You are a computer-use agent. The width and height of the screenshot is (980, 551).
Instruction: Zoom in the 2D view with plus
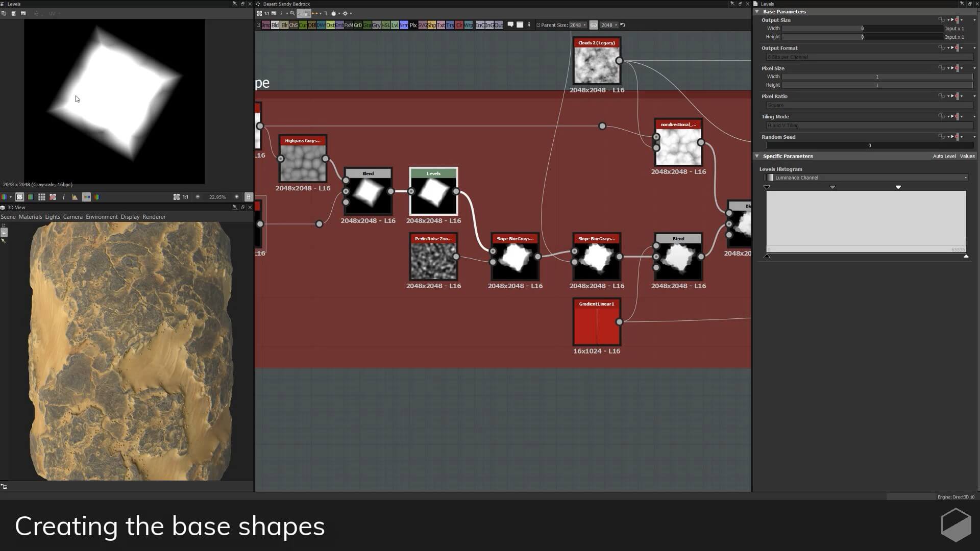pyautogui.click(x=236, y=197)
